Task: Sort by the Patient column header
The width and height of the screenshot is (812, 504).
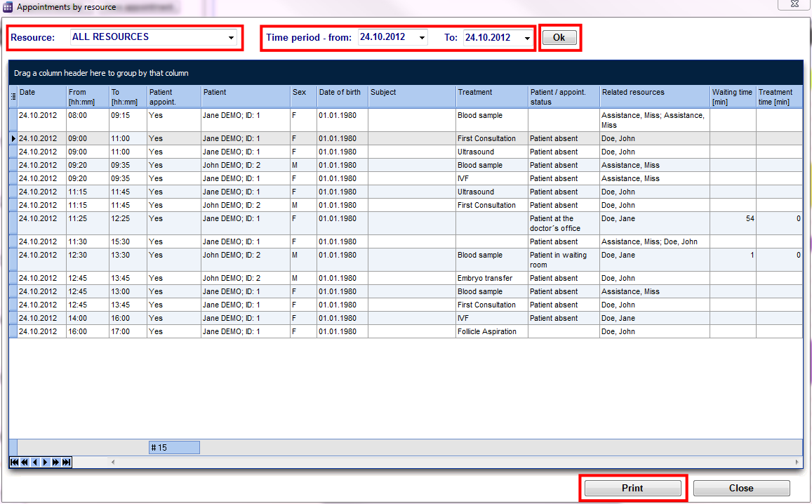Action: tap(246, 96)
